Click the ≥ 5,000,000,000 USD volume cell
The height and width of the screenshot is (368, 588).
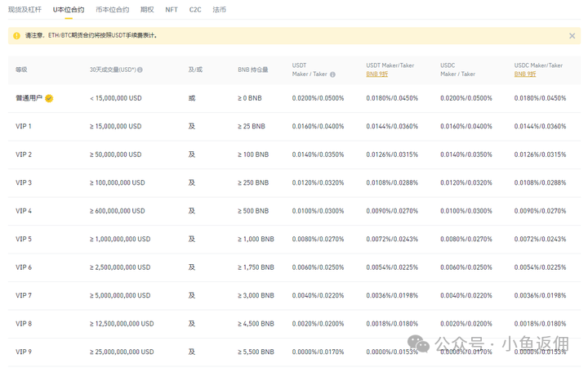pos(120,295)
